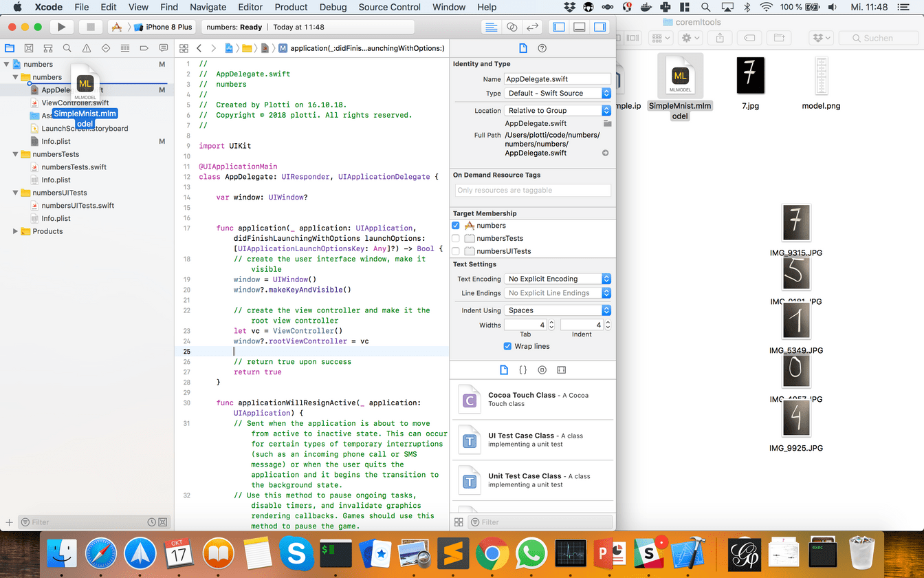Enable numbersTests target membership
The image size is (924, 578).
coord(455,237)
